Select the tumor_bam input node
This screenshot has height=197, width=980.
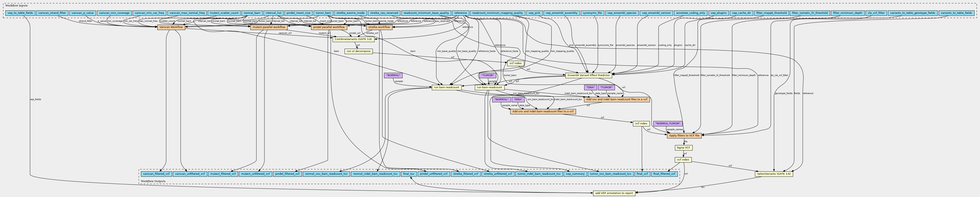pyautogui.click(x=323, y=13)
